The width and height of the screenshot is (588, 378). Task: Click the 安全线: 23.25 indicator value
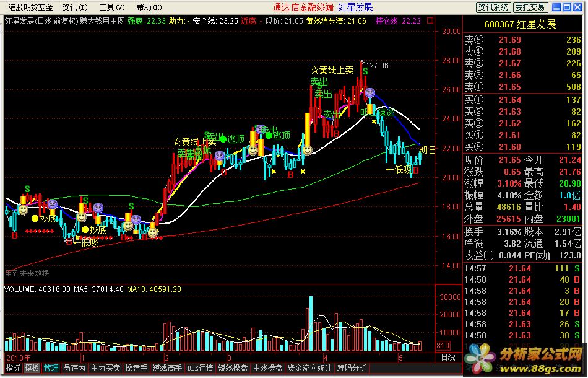pyautogui.click(x=215, y=20)
